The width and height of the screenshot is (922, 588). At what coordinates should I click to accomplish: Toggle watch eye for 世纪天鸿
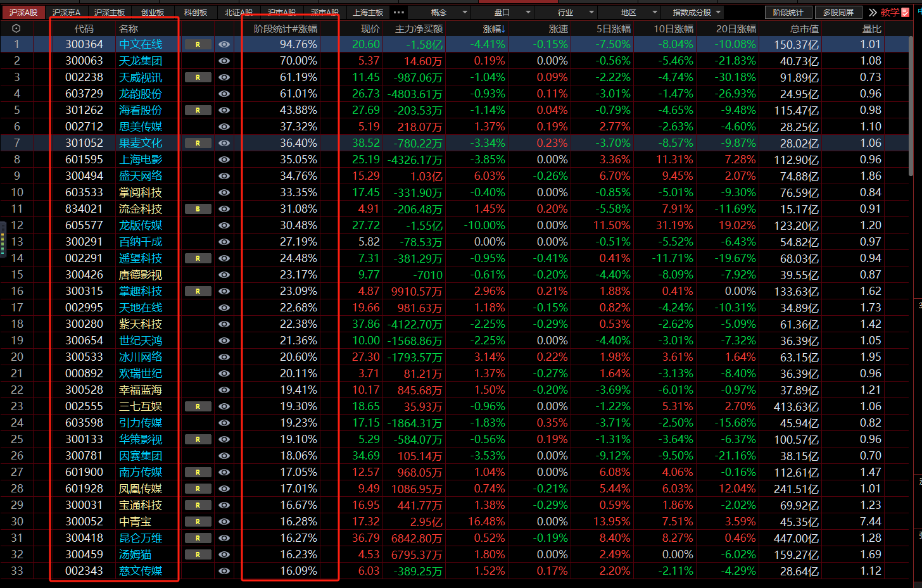click(x=224, y=341)
